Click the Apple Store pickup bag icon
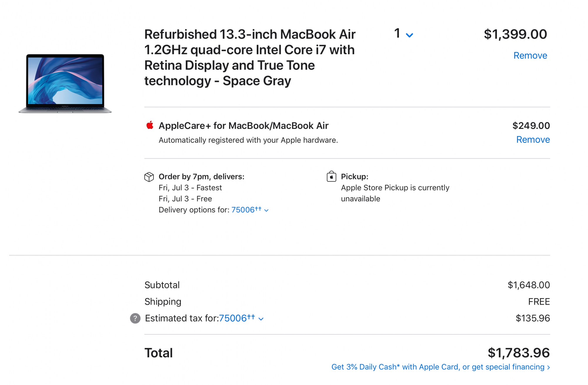Image resolution: width=588 pixels, height=385 pixels. click(x=331, y=177)
